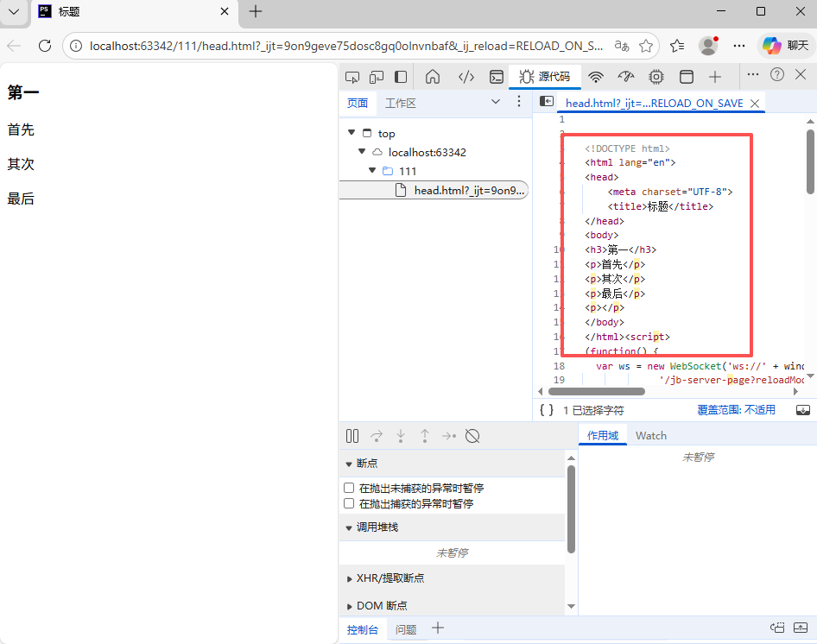
Task: Click the Inspect element tool icon
Action: point(352,77)
